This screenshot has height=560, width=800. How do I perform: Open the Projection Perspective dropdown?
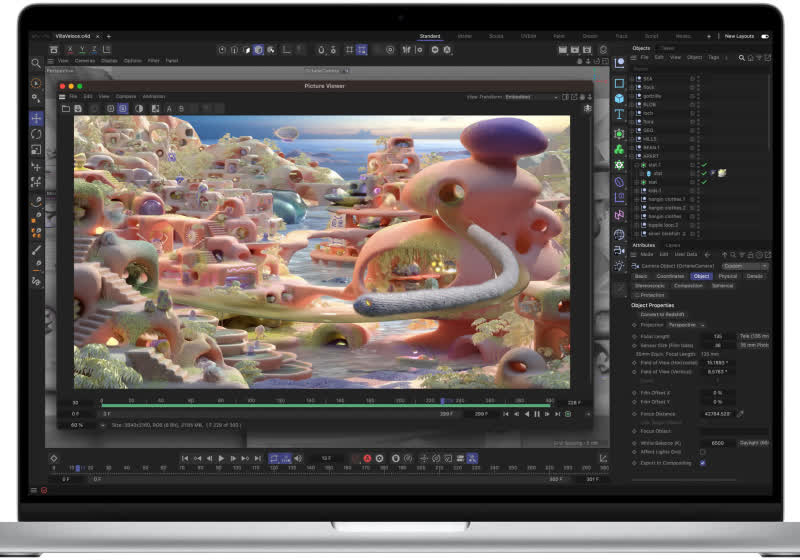pos(683,324)
